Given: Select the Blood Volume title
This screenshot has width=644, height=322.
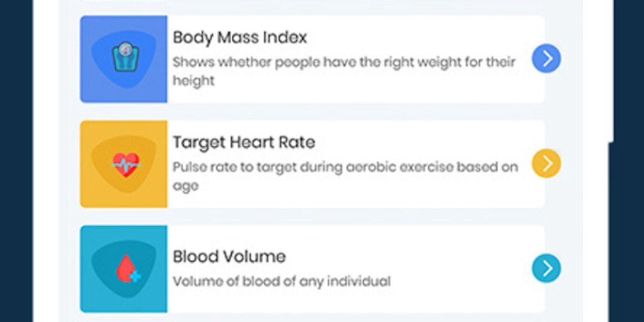Looking at the screenshot, I should pos(229,257).
